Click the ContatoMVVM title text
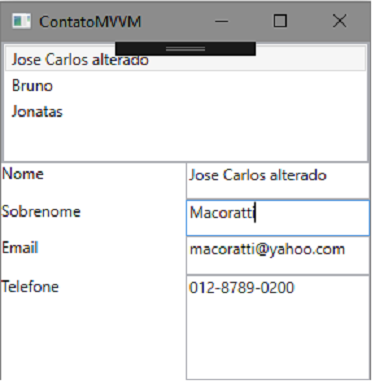The height and width of the screenshot is (384, 375). (x=90, y=22)
